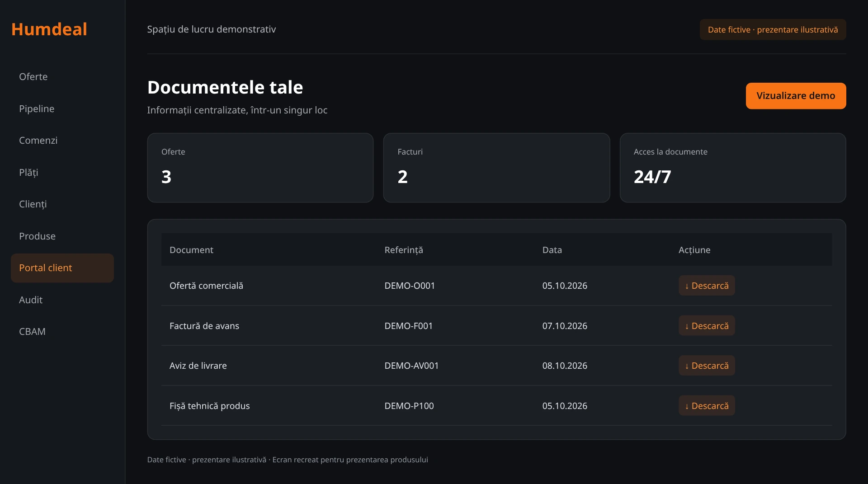Download the Fișă tehnică produs document
The image size is (868, 484).
(707, 406)
